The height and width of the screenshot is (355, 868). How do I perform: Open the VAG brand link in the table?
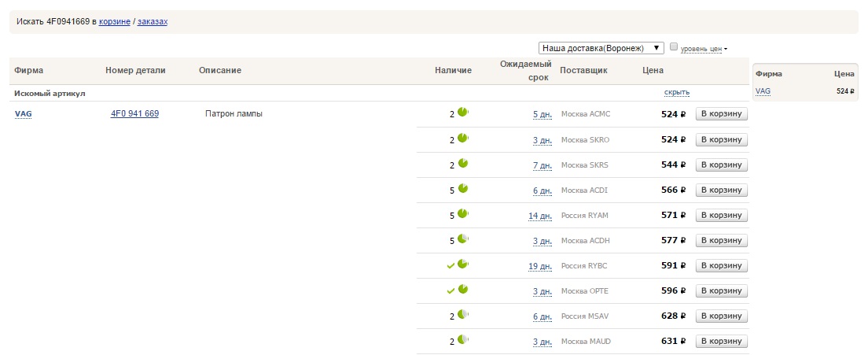24,114
